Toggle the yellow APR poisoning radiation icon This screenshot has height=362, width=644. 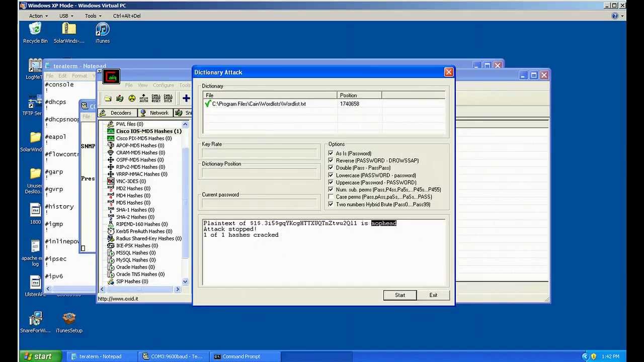132,99
